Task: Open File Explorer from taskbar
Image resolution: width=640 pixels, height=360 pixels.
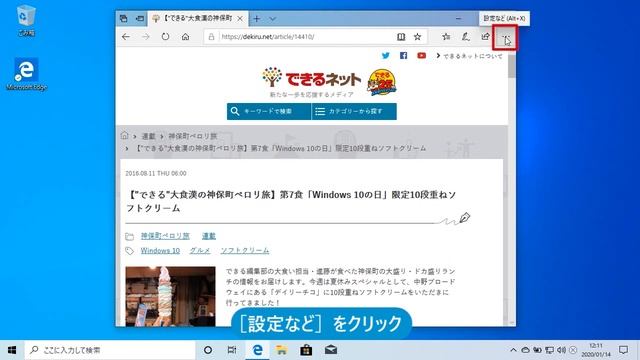Action: pos(281,350)
